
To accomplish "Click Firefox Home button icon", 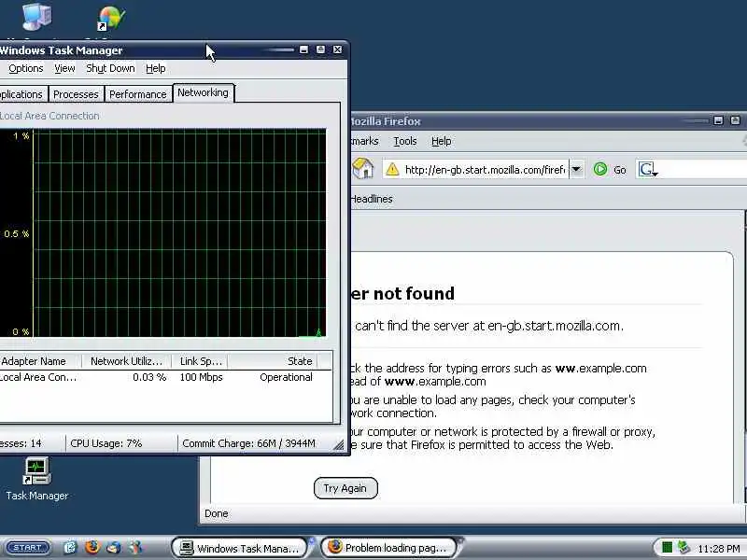I will click(x=363, y=169).
